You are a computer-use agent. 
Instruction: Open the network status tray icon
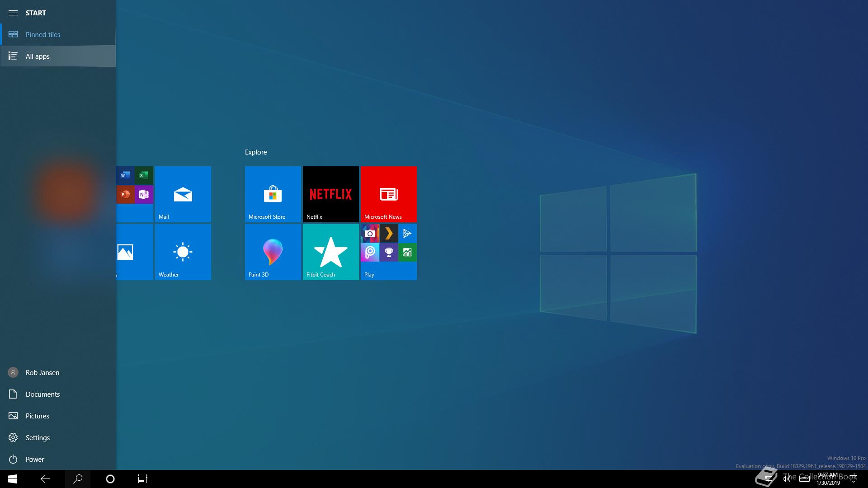point(768,479)
